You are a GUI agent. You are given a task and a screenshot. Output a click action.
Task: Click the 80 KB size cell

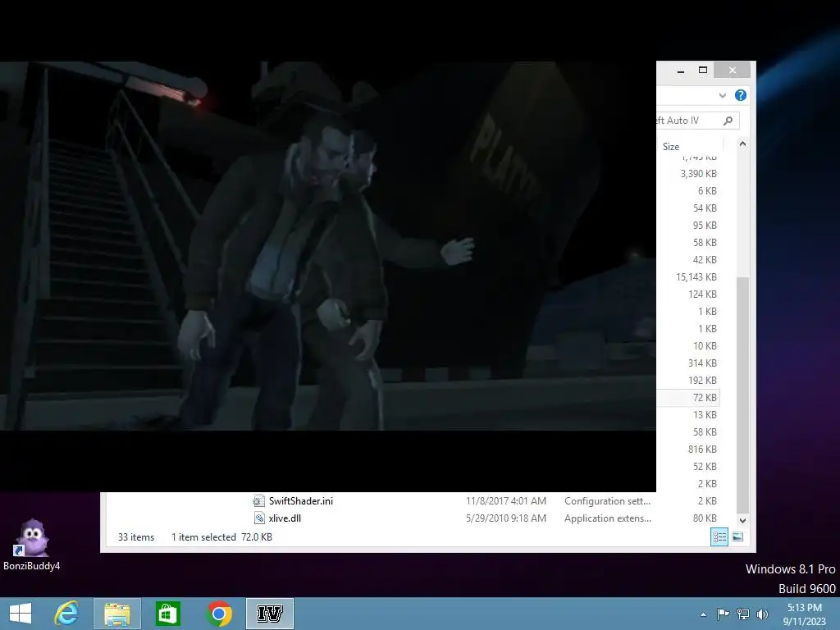click(705, 518)
